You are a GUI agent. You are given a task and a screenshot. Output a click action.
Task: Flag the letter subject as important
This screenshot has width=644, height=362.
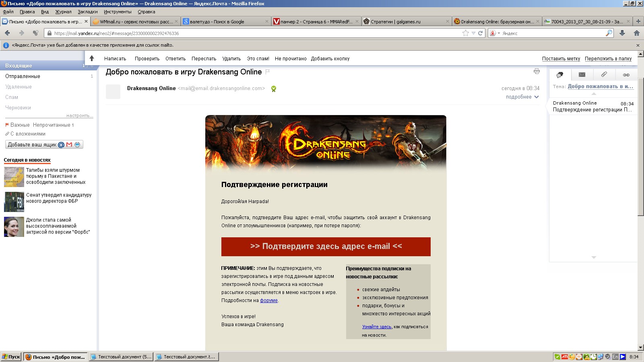(x=268, y=72)
